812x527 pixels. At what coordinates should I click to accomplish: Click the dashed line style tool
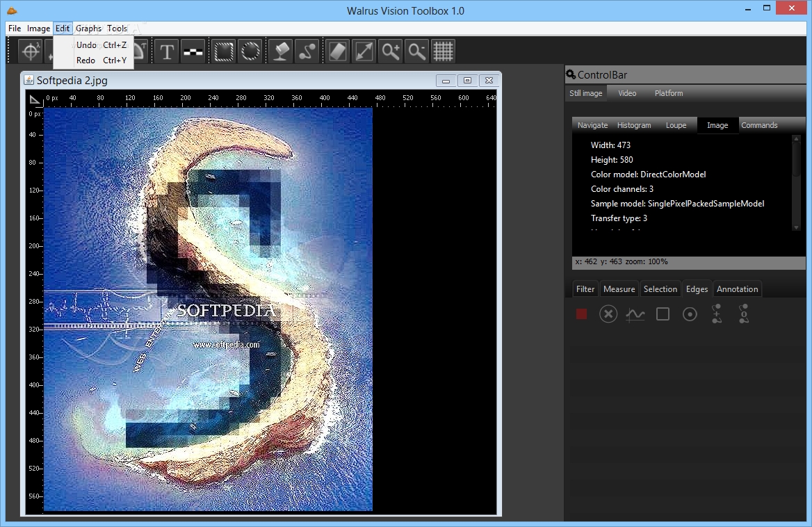coord(193,51)
